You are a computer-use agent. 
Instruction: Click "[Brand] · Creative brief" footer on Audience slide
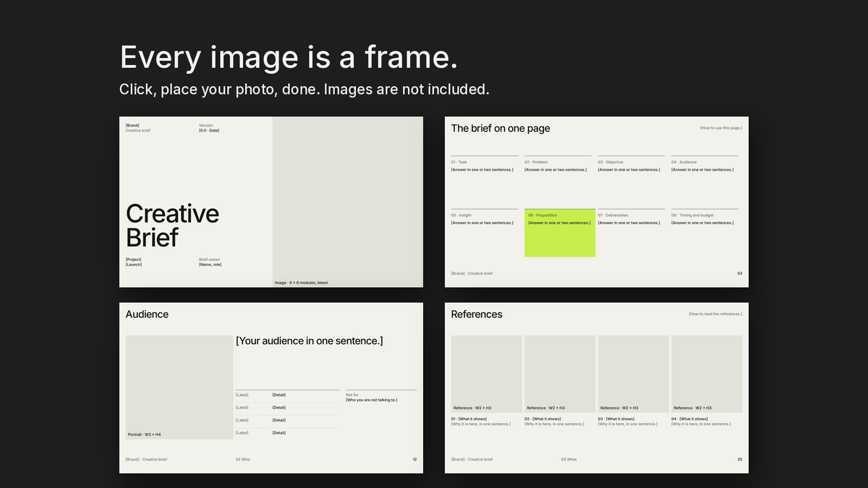(x=146, y=459)
